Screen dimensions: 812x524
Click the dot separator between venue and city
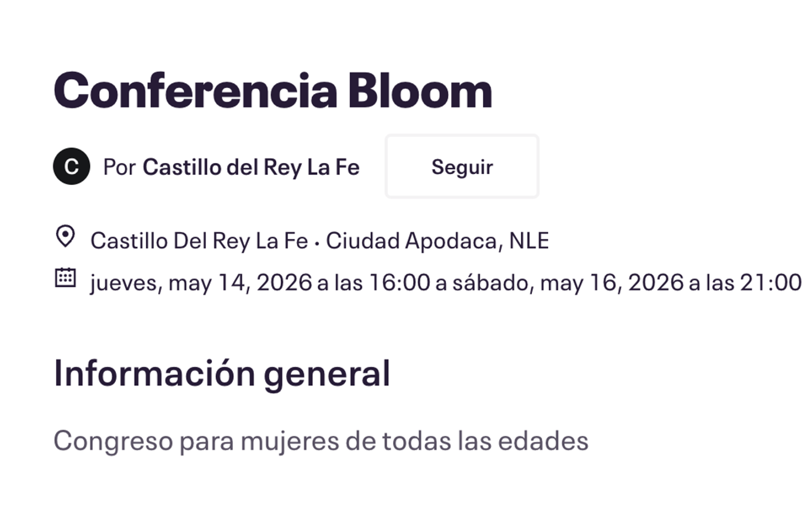pyautogui.click(x=317, y=244)
